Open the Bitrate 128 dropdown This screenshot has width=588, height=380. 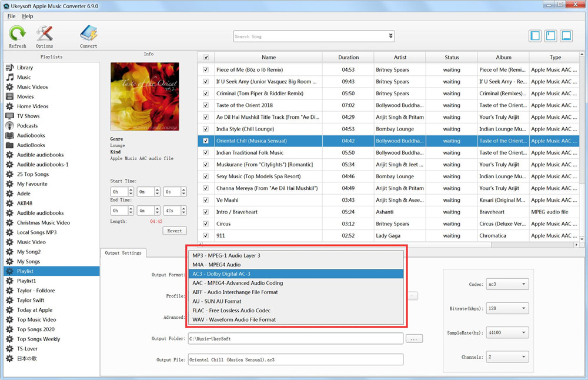click(507, 308)
